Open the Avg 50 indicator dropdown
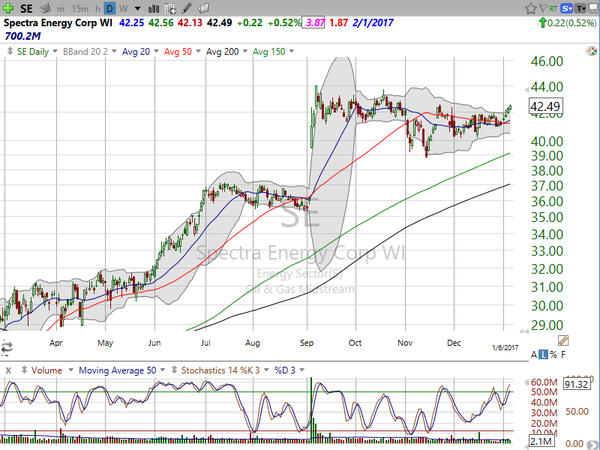This screenshot has height=450, width=600. [198, 51]
